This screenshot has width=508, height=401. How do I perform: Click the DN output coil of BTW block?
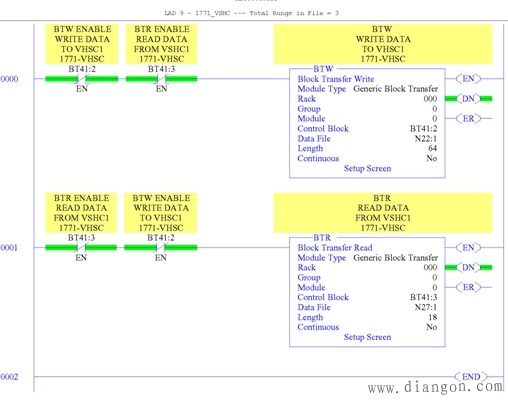click(468, 99)
